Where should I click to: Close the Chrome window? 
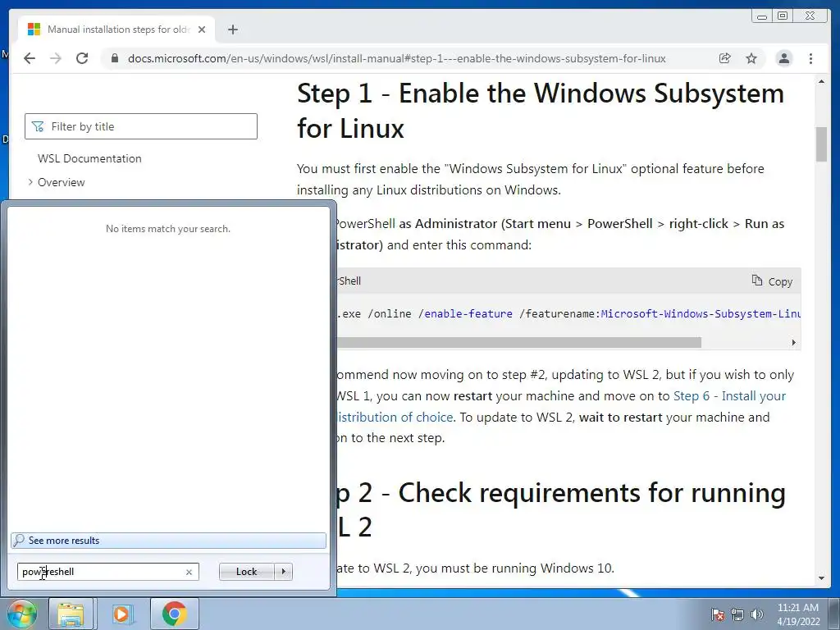tap(810, 16)
